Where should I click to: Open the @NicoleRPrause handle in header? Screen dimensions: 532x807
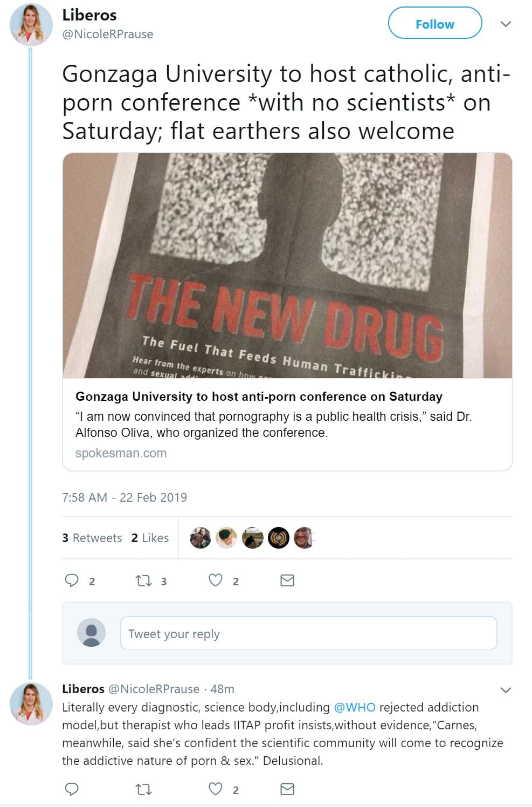(x=108, y=34)
